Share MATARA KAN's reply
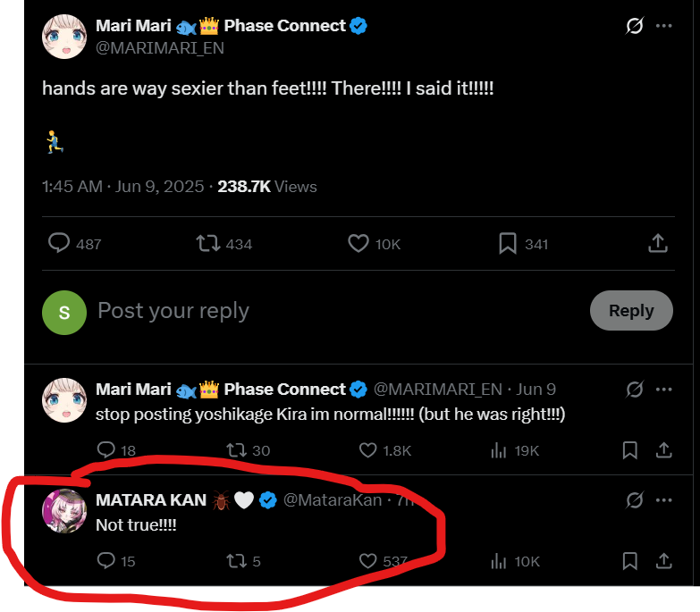This screenshot has height=612, width=700. click(663, 561)
